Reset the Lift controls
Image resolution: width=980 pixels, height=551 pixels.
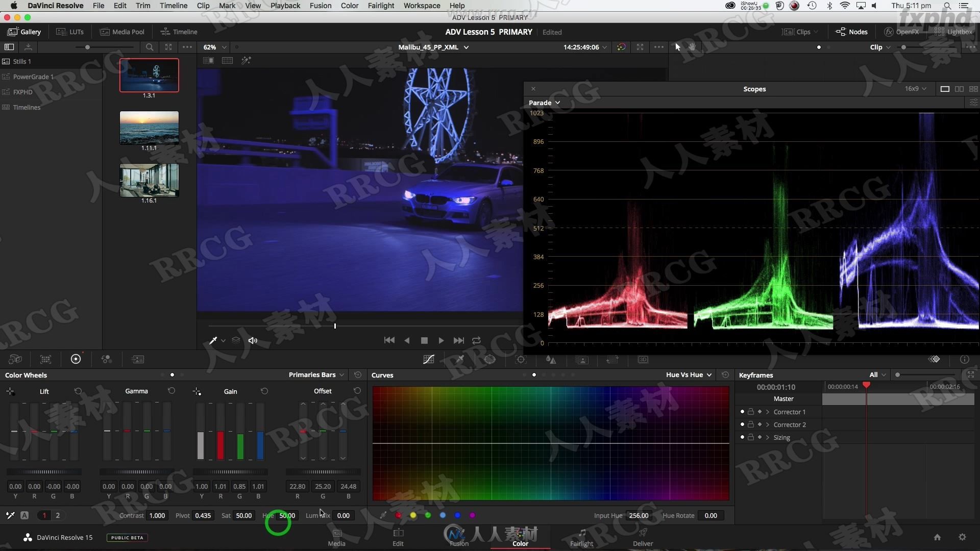pyautogui.click(x=78, y=391)
